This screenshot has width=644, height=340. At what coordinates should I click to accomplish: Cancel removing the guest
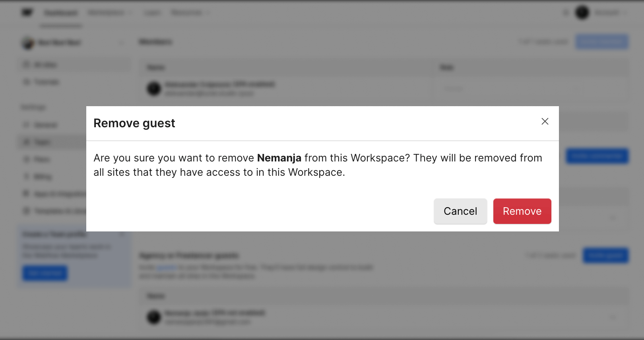click(x=460, y=211)
